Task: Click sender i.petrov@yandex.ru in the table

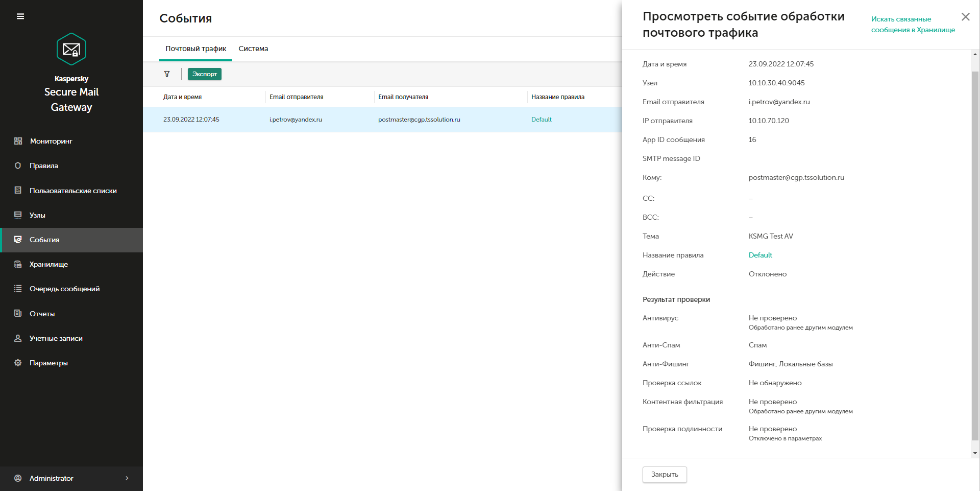Action: [296, 120]
